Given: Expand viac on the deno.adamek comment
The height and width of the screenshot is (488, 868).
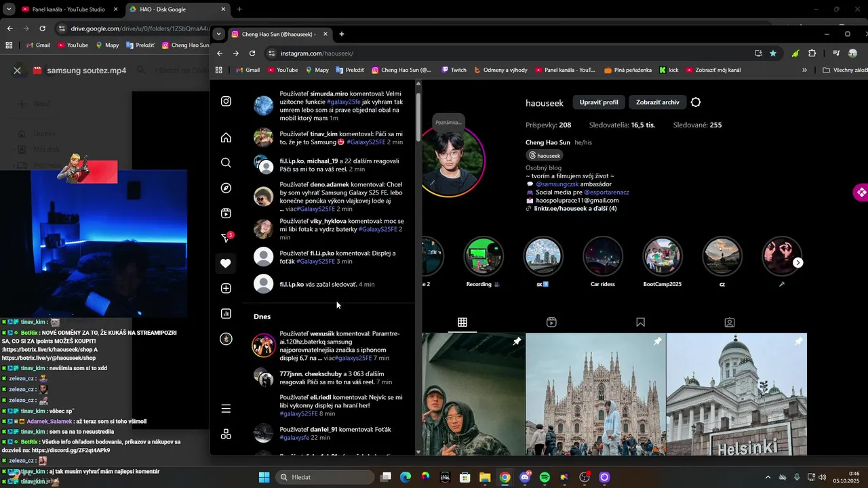Looking at the screenshot, I should (291, 209).
